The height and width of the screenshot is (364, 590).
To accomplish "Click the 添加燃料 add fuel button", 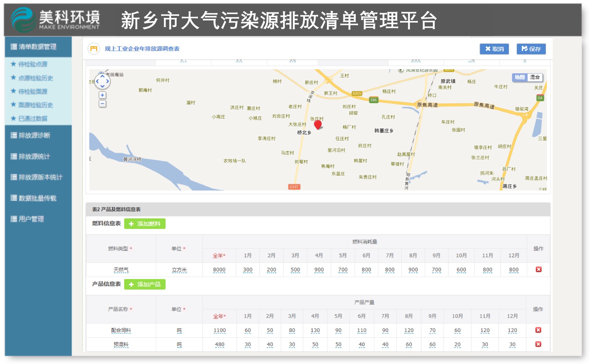I will 144,224.
